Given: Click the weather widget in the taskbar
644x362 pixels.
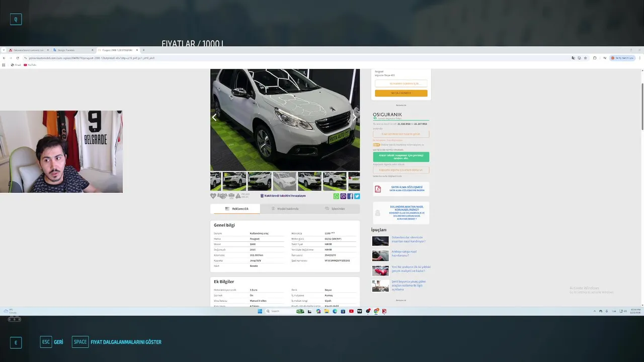Looking at the screenshot, I should click(9, 311).
